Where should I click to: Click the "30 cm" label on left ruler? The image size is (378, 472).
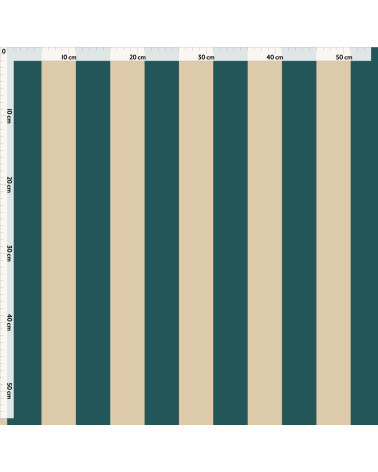(x=9, y=253)
